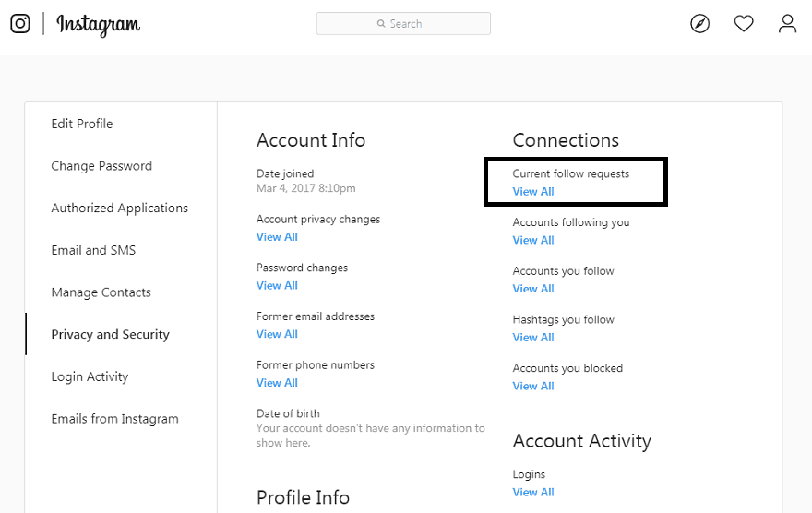Click the Instagram camera logo icon
The height and width of the screenshot is (513, 812).
coord(20,24)
